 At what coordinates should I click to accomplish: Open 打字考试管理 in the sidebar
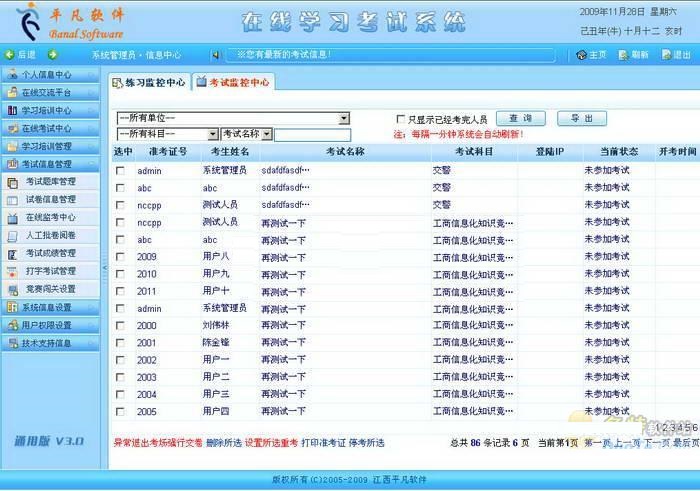[x=50, y=271]
